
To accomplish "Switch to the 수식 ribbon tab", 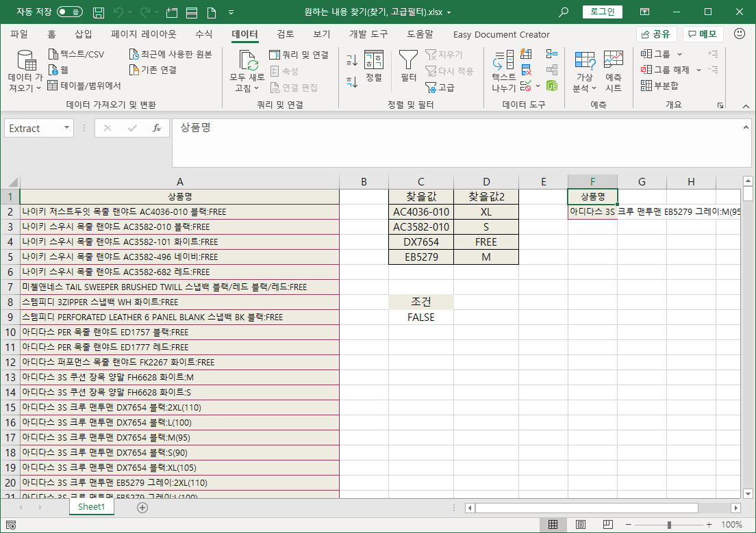I will (x=203, y=34).
